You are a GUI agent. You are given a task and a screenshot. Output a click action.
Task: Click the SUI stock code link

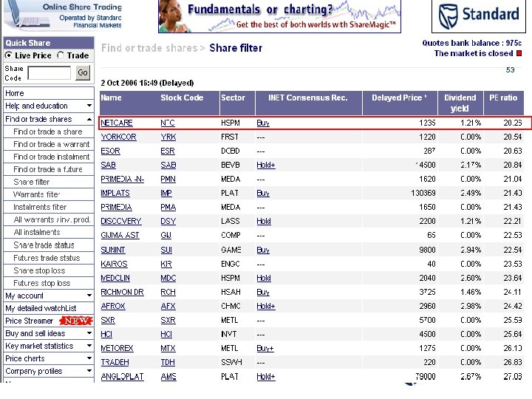click(x=166, y=250)
